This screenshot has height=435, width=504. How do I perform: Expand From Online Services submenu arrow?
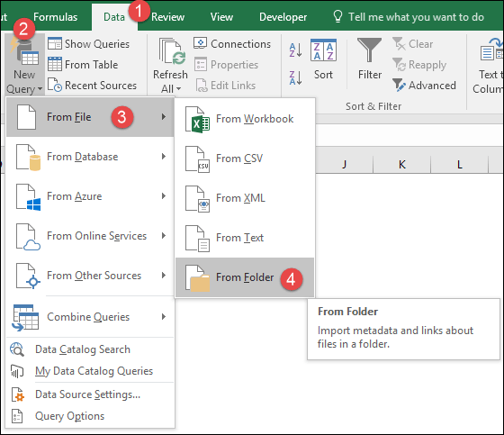tap(164, 236)
